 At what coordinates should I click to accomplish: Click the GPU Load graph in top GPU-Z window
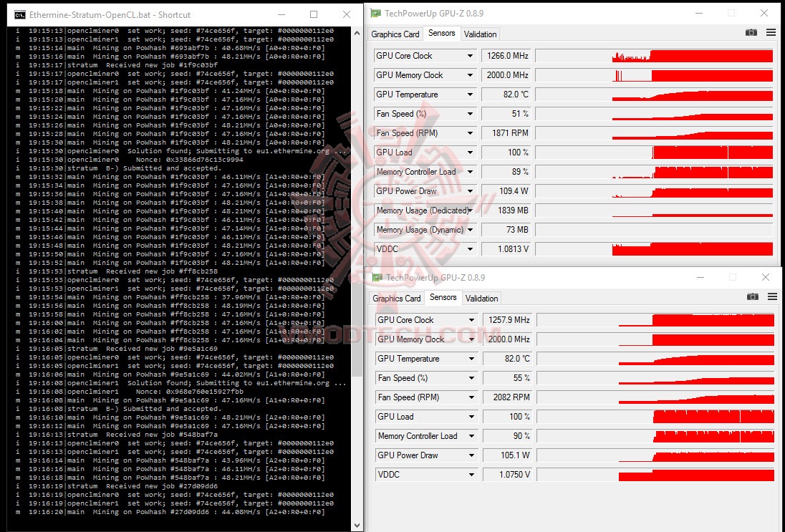tap(655, 153)
